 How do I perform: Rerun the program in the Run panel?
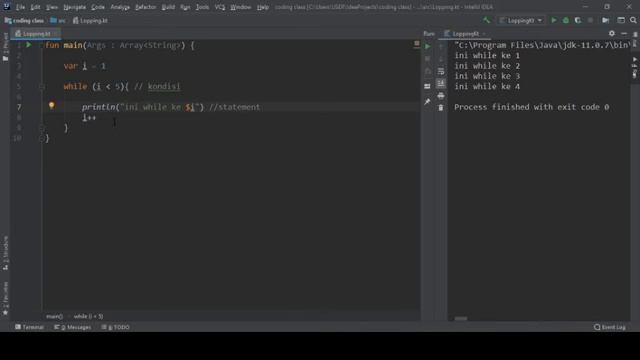(x=427, y=46)
